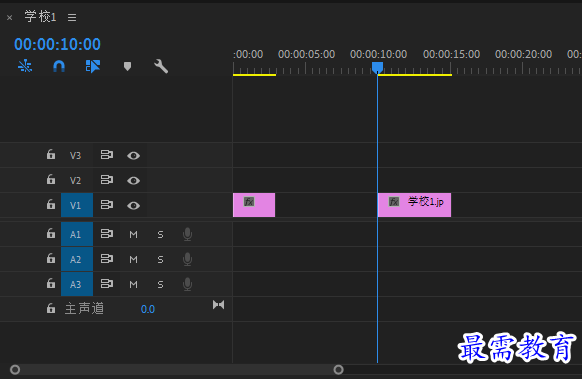Screen dimensions: 582x379
Task: Toggle lock on track A3
Action: (x=51, y=284)
